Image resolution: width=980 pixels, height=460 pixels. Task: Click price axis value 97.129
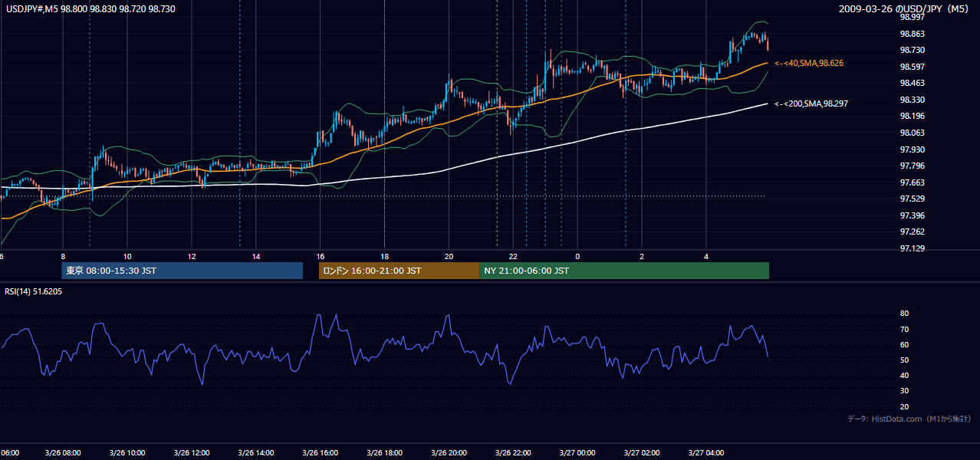(x=913, y=248)
